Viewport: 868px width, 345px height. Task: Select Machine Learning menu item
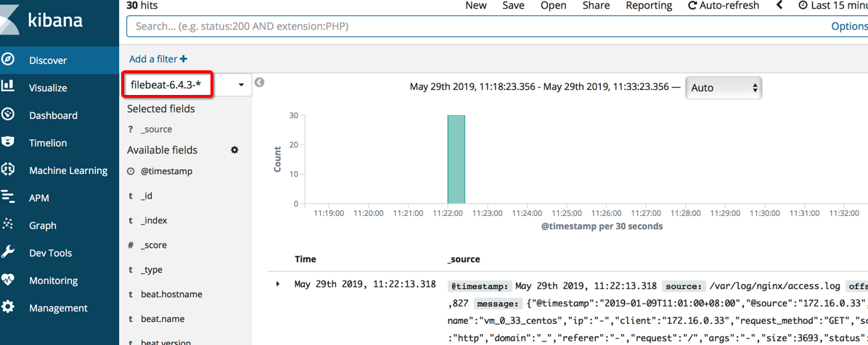coord(60,170)
